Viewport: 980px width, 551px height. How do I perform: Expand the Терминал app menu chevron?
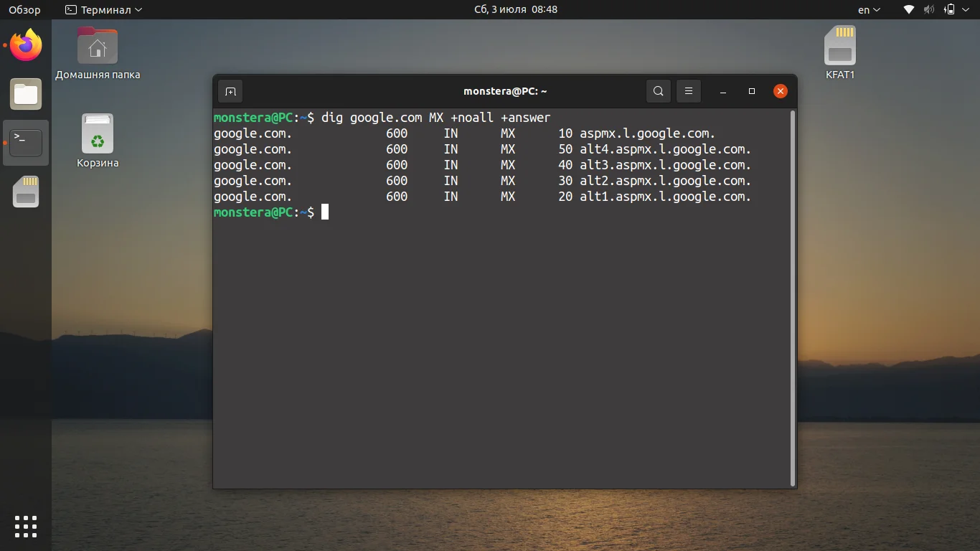click(137, 9)
